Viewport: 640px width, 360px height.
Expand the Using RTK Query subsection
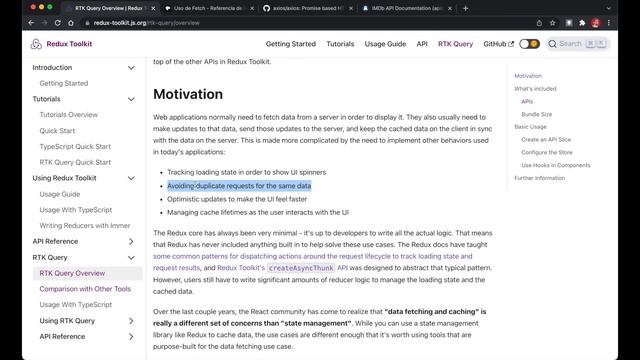tap(131, 321)
